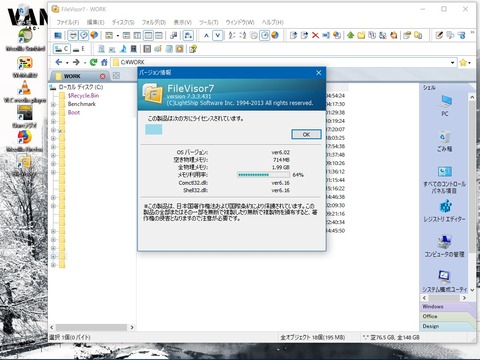
Task: Click the red X delete toolbar icon
Action: pos(315,35)
